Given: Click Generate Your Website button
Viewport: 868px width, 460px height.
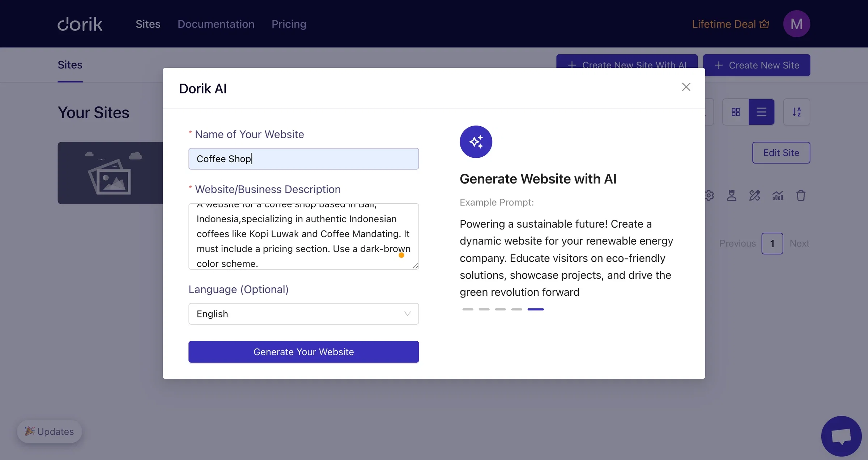Looking at the screenshot, I should [x=303, y=352].
